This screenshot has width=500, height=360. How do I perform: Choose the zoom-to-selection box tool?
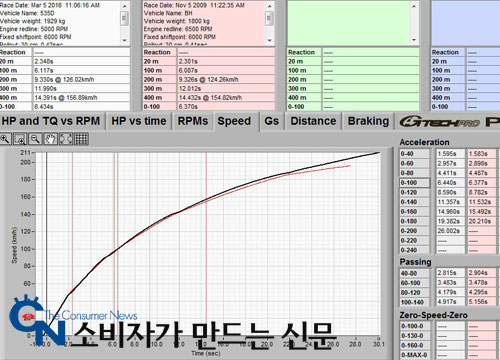20,139
